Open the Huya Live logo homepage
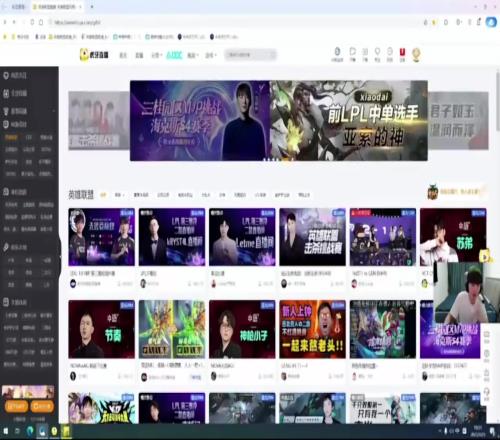 pos(94,55)
